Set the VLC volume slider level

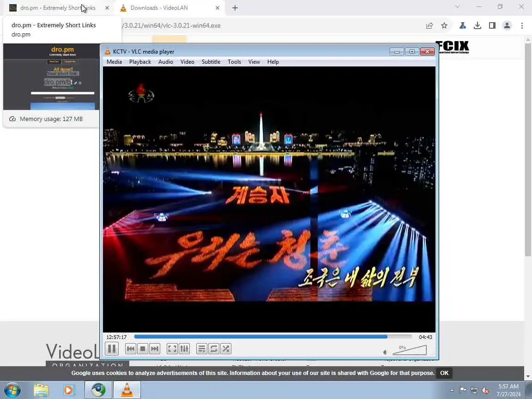[410, 350]
